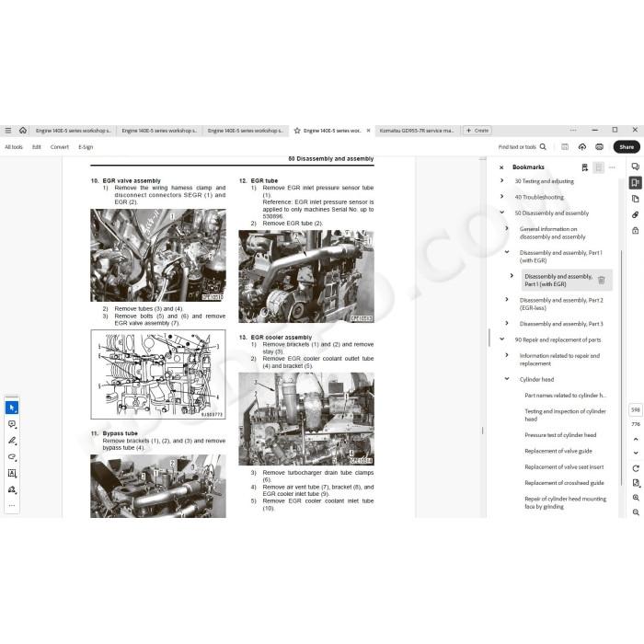Expand the highlighted Part 1 (with EGR) sub-bookmark
This screenshot has width=644, height=644.
(512, 276)
